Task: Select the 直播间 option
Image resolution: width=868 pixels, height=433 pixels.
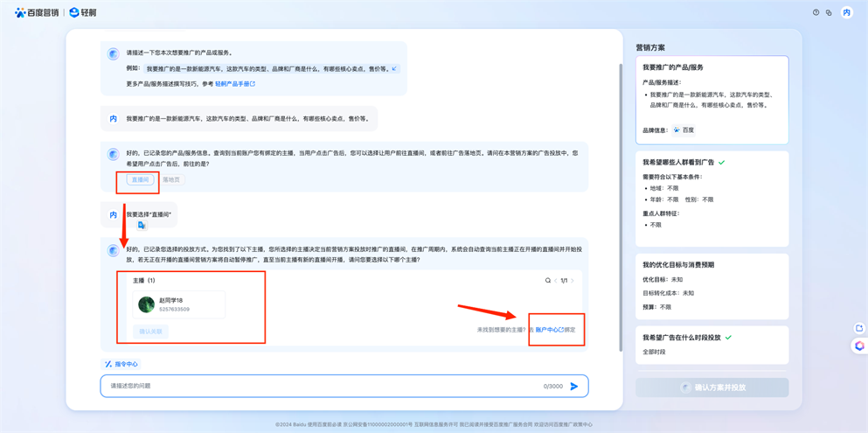Action: point(140,180)
